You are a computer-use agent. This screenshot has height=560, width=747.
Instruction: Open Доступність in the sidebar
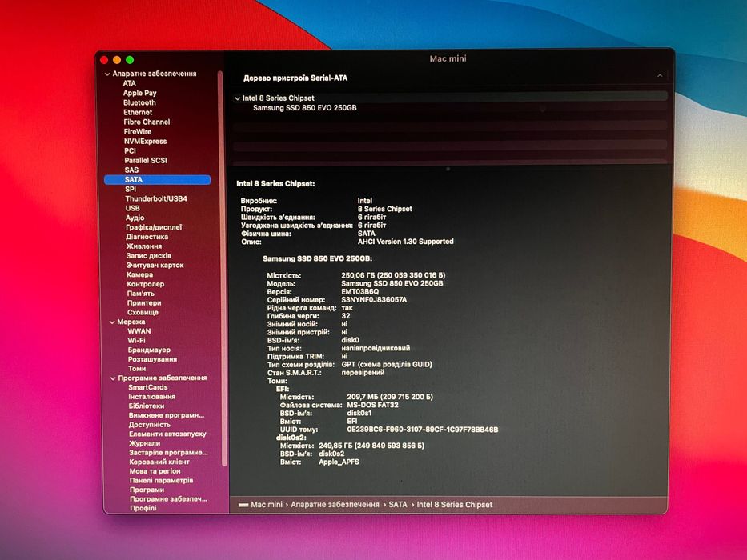(x=150, y=425)
